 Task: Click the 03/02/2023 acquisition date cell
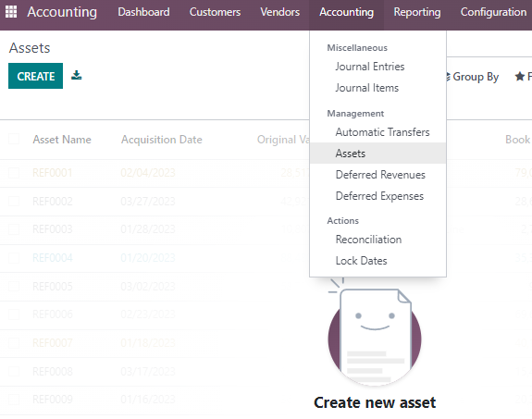click(x=148, y=287)
